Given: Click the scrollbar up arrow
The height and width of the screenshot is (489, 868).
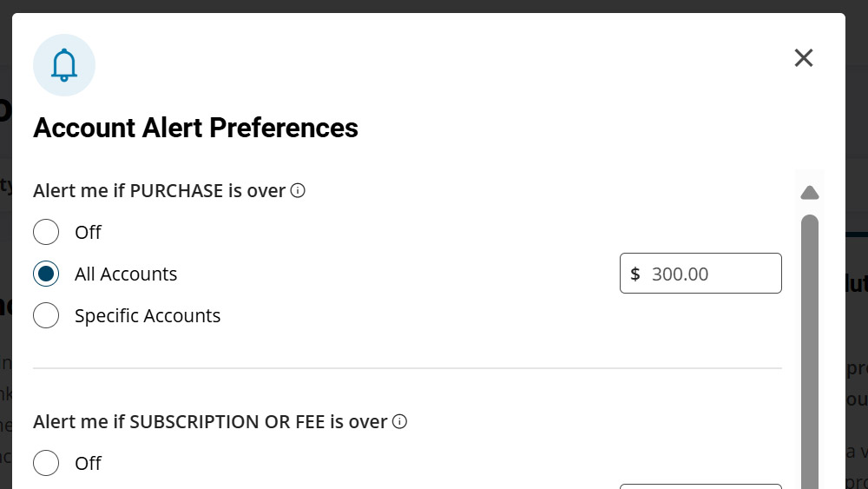Looking at the screenshot, I should pyautogui.click(x=809, y=192).
